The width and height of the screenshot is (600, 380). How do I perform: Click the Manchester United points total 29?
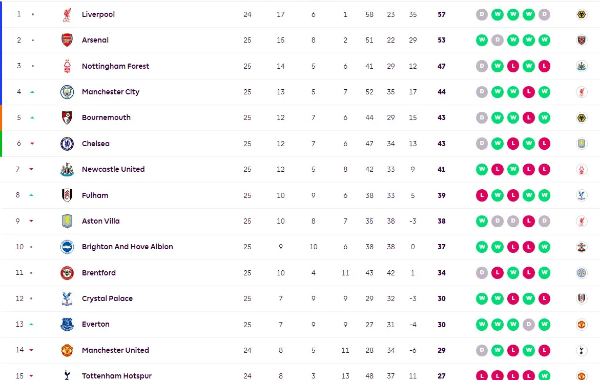click(x=441, y=350)
